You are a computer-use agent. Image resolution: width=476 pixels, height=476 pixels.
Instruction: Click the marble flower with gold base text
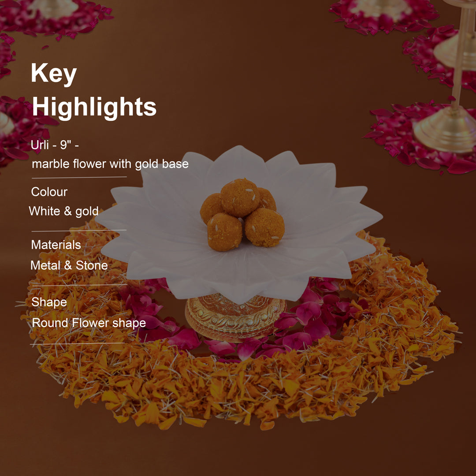[110, 164]
